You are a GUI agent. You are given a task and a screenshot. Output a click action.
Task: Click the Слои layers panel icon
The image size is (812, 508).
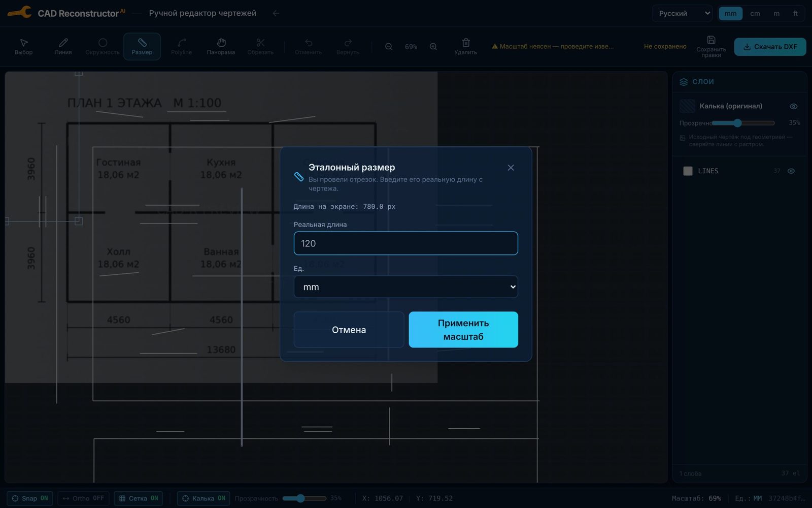[684, 82]
